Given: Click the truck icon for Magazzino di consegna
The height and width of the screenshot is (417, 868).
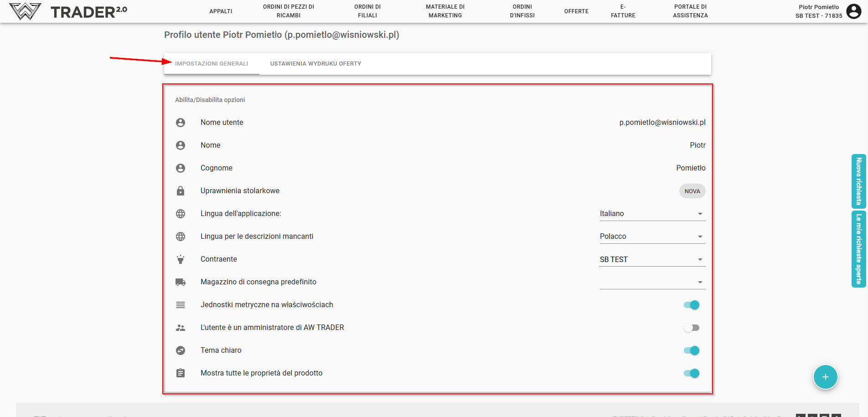Looking at the screenshot, I should (x=181, y=282).
